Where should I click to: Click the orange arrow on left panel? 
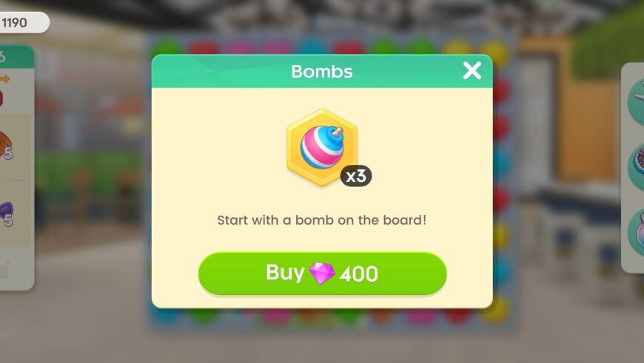click(5, 79)
